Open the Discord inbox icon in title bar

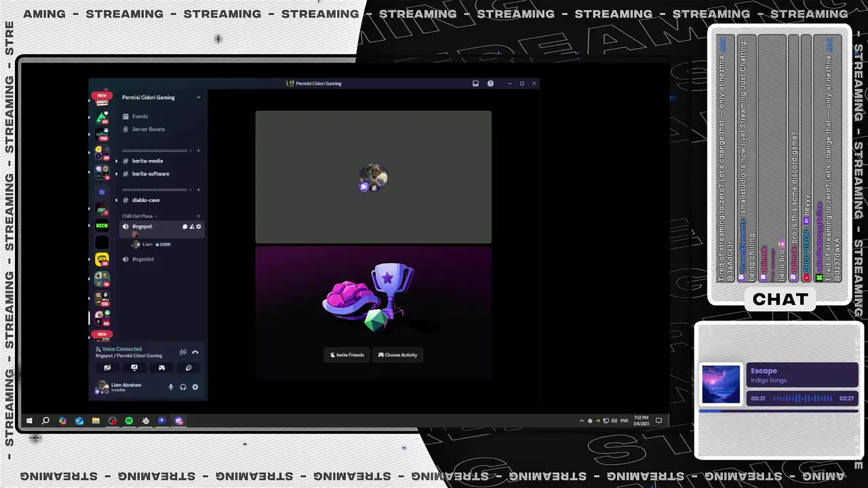[475, 83]
